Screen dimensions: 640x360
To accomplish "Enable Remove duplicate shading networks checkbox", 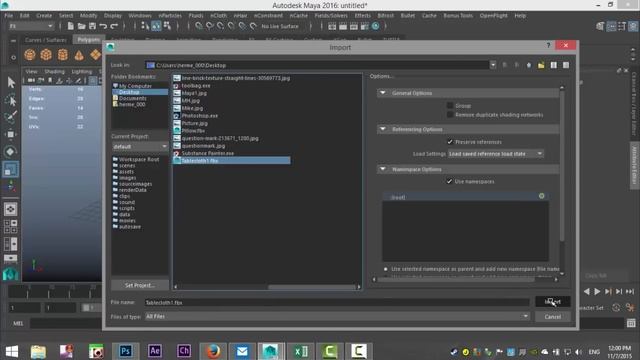I will tap(450, 115).
